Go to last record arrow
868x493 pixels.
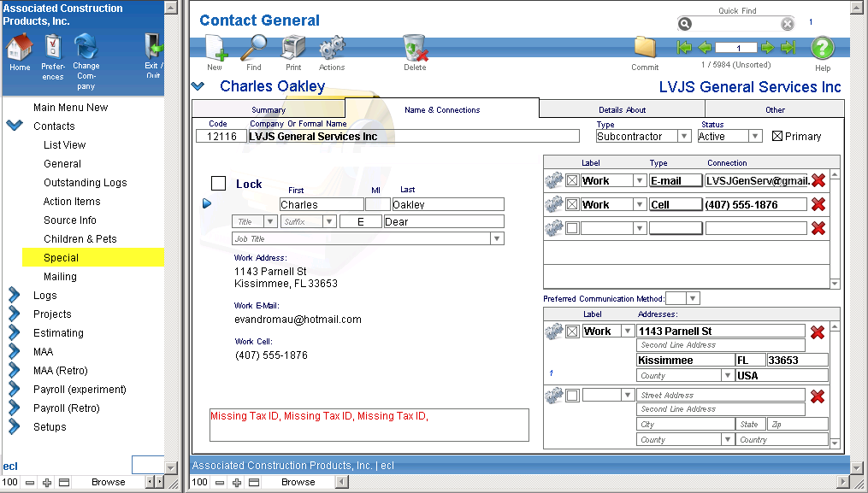coord(788,48)
